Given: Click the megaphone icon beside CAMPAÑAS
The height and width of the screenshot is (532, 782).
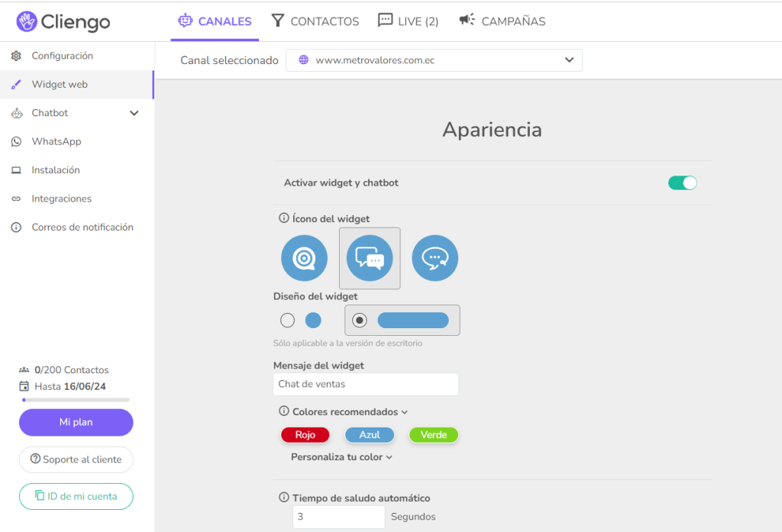Looking at the screenshot, I should tap(467, 20).
